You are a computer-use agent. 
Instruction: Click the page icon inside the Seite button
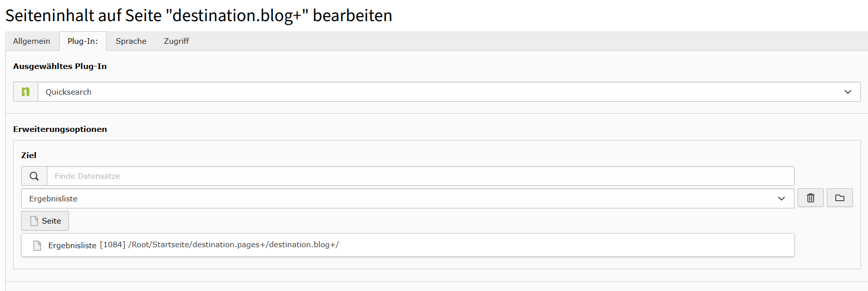coord(34,221)
